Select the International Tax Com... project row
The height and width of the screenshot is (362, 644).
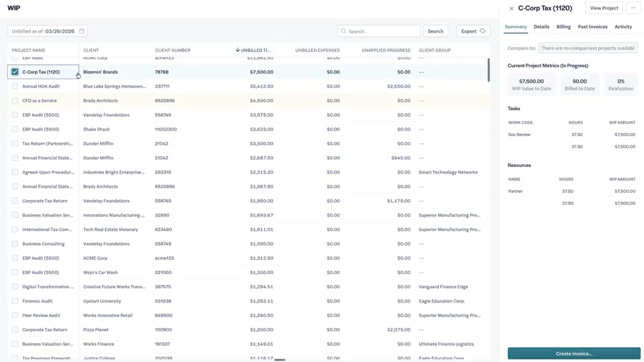[x=47, y=229]
